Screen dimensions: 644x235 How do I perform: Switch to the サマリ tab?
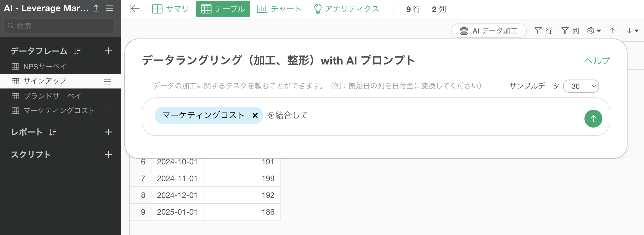(x=170, y=9)
